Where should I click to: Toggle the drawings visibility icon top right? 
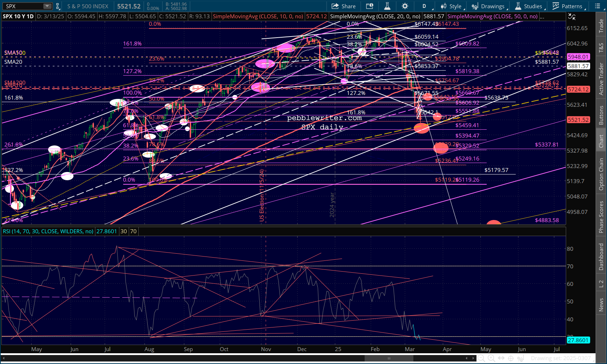click(x=572, y=16)
